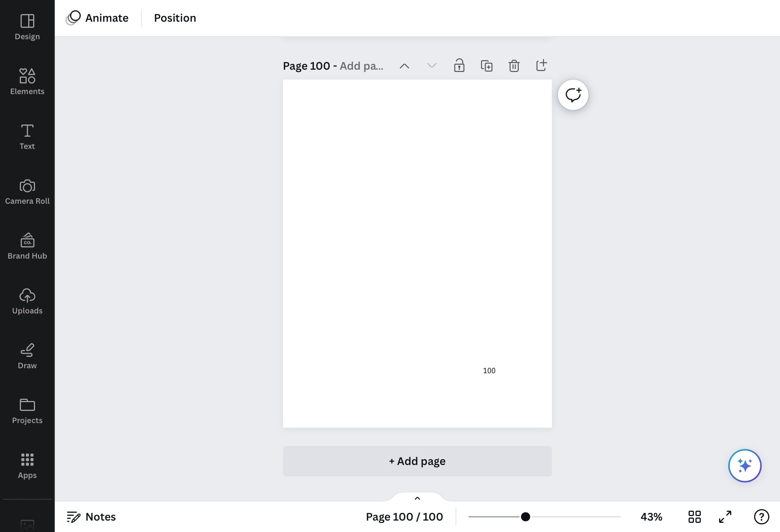Open the Projects panel
Viewport: 780px width, 532px height.
[x=27, y=410]
